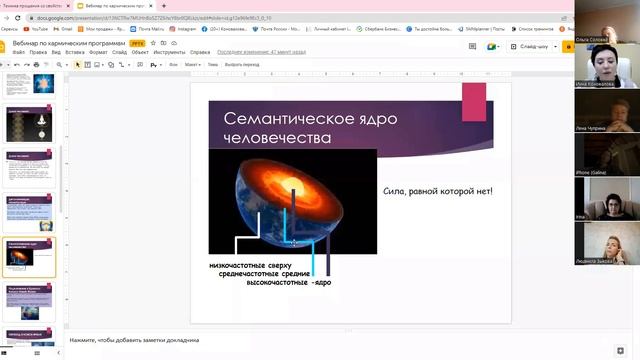The image size is (640, 360).
Task: Click the text Сила, равной которой нет!
Action: [438, 191]
